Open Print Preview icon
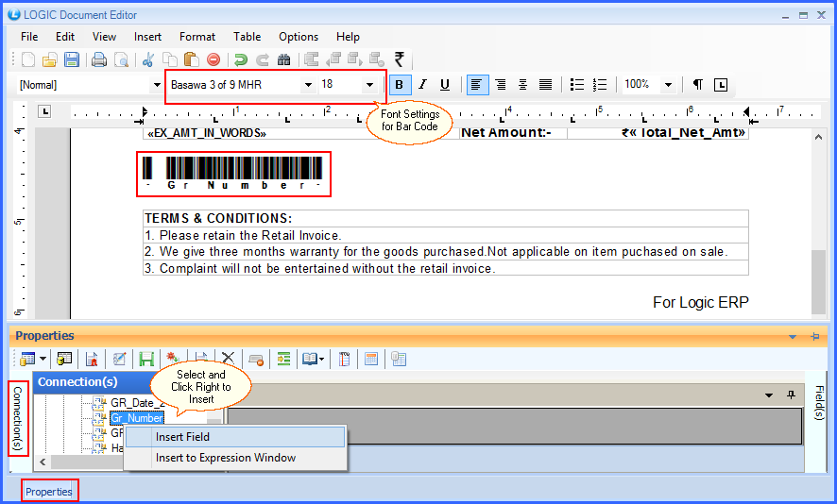This screenshot has height=504, width=837. tap(122, 59)
